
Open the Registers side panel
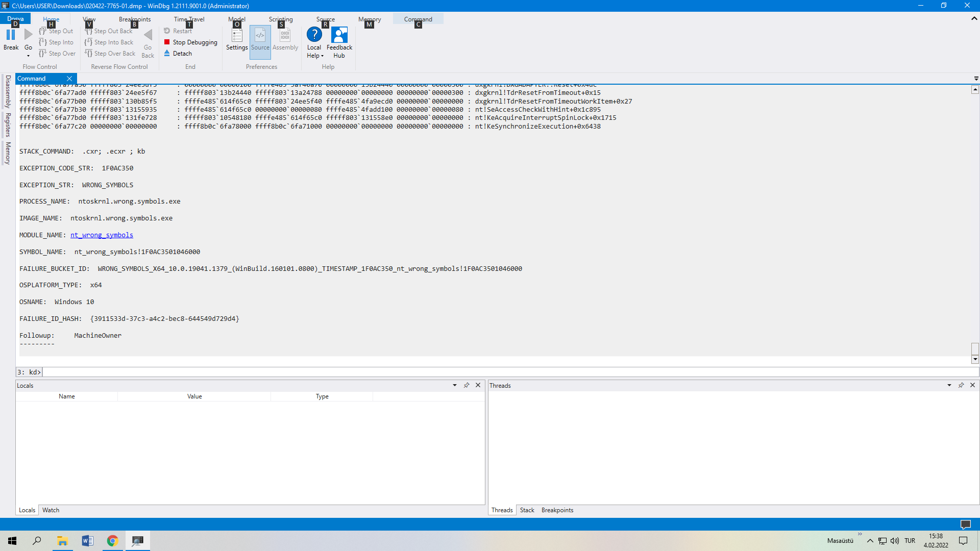coord(8,125)
